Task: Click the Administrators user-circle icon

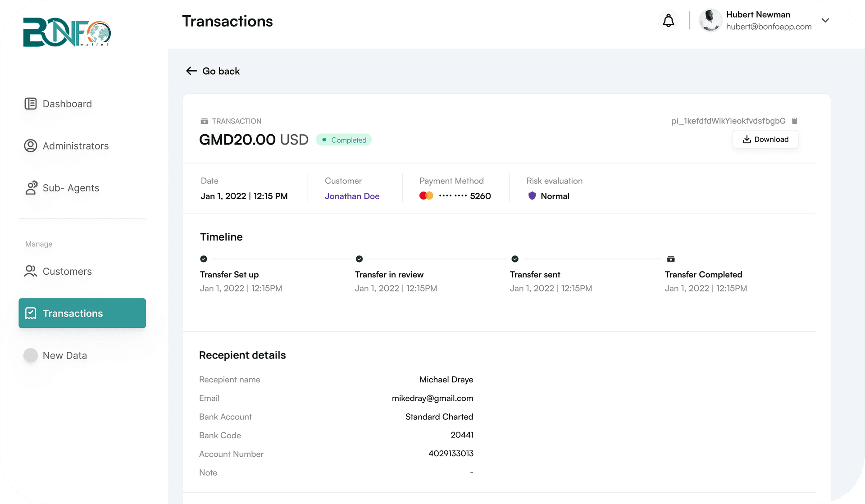Action: [31, 146]
